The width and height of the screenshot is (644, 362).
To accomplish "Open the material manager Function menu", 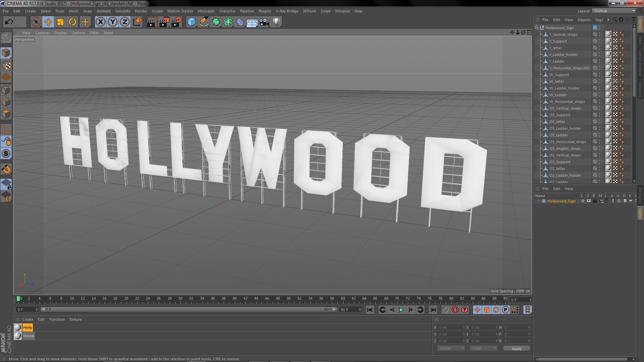I will (x=57, y=319).
